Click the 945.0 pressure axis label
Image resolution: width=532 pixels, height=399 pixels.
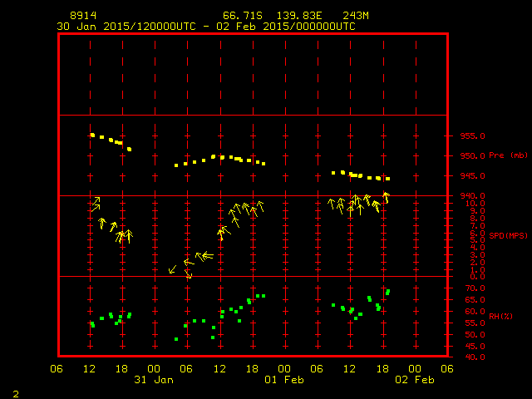[x=472, y=176]
